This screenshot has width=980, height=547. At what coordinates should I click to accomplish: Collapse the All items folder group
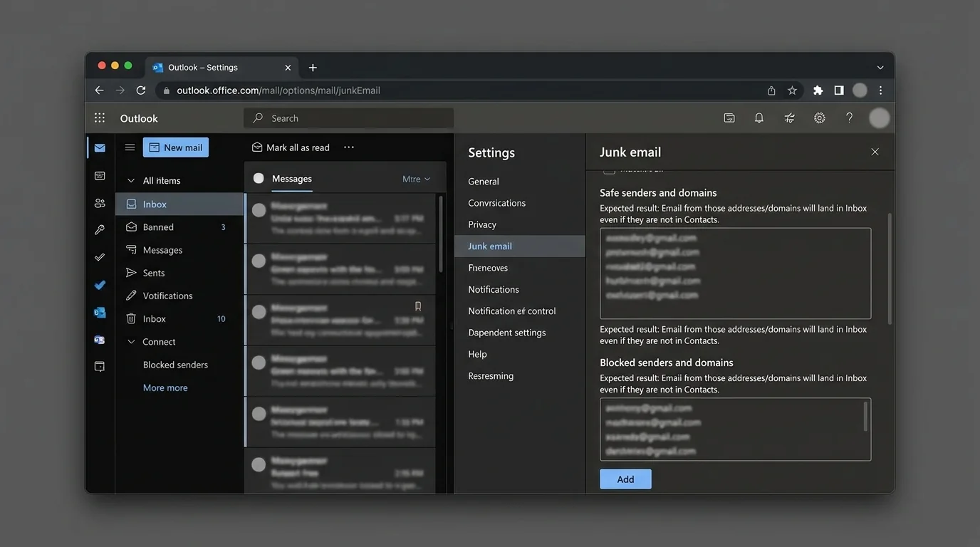[131, 181]
